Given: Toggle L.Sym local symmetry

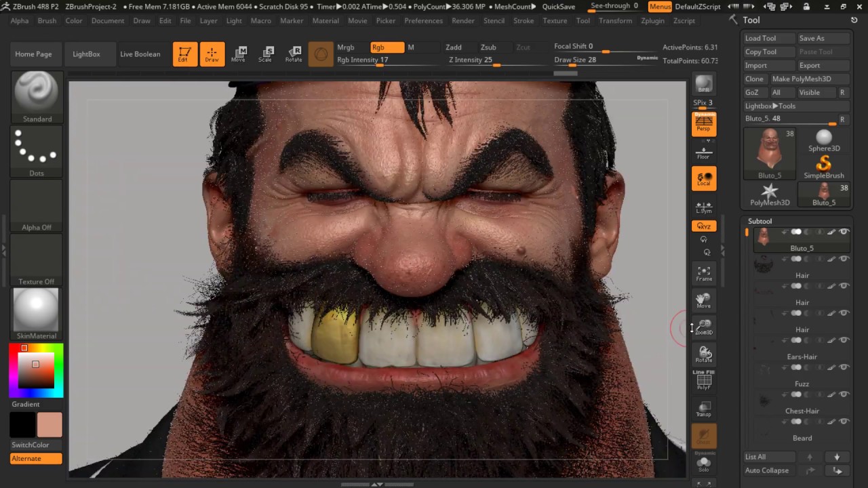Looking at the screenshot, I should click(704, 207).
